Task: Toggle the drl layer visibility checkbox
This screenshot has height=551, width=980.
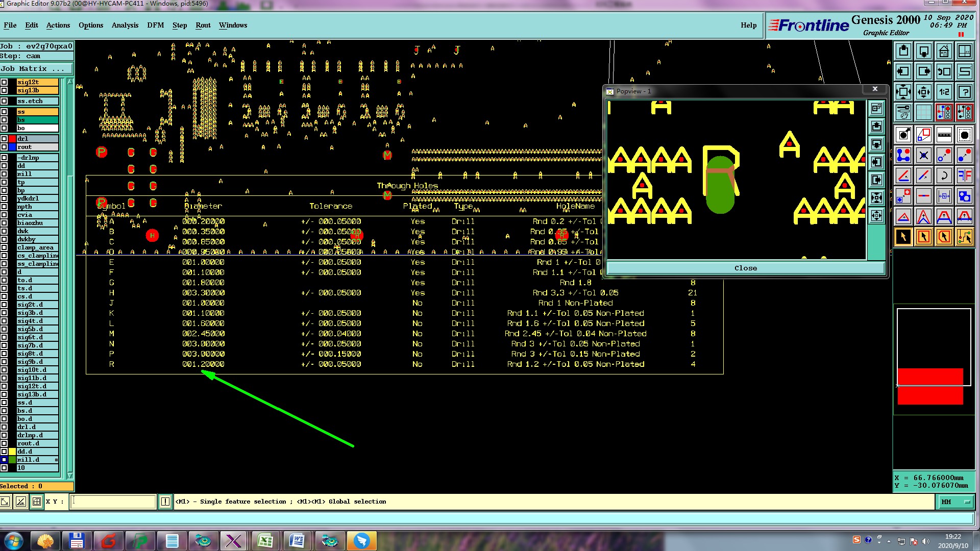Action: [x=4, y=139]
